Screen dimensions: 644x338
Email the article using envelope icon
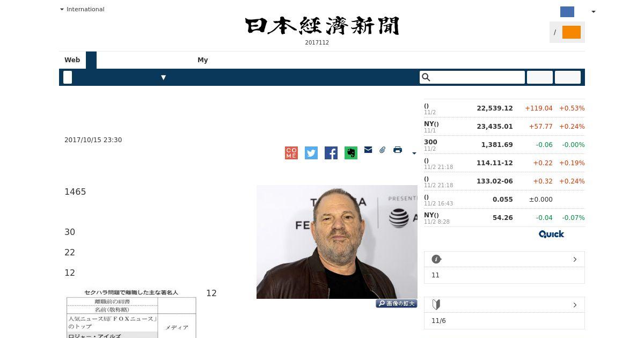click(x=368, y=150)
